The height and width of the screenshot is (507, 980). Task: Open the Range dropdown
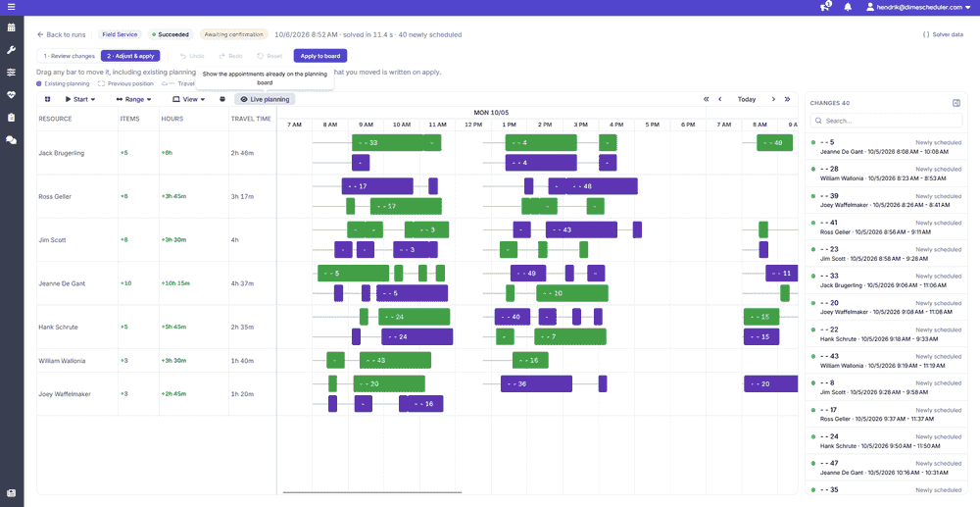click(133, 99)
